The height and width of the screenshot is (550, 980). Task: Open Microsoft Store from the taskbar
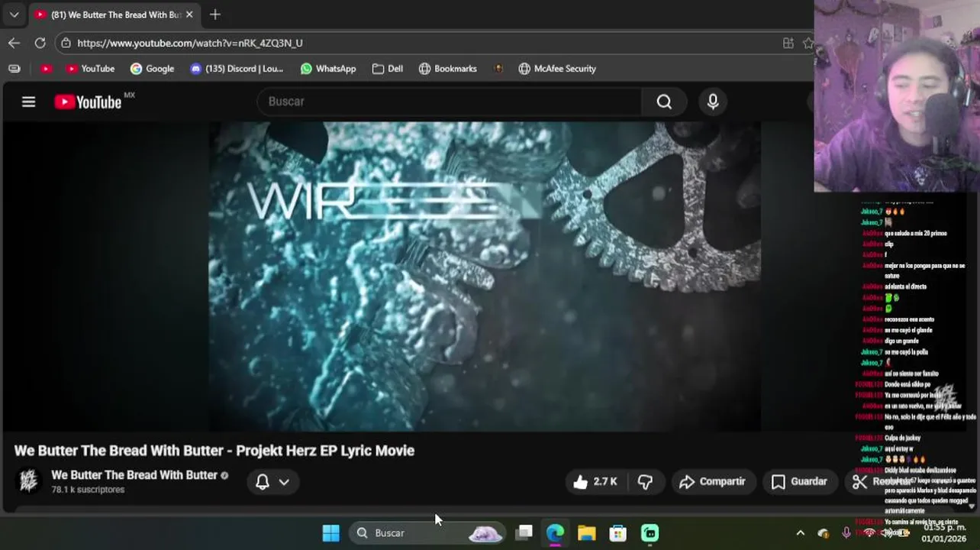[x=617, y=532]
